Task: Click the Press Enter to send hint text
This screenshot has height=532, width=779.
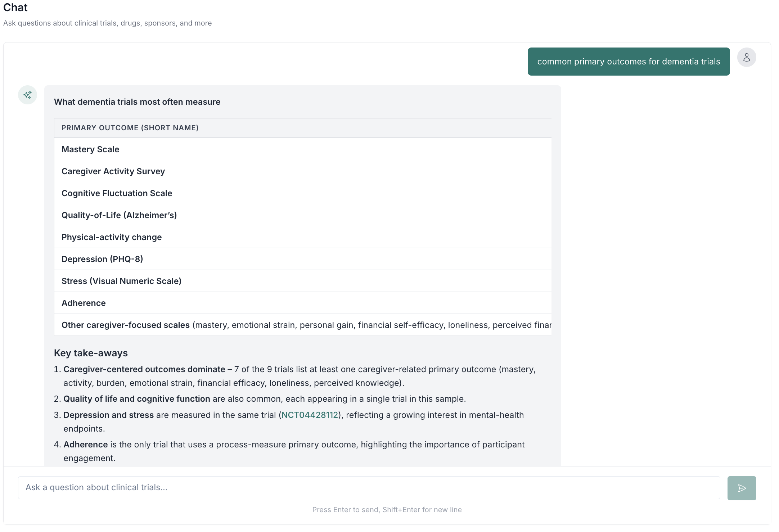Action: pyautogui.click(x=387, y=510)
